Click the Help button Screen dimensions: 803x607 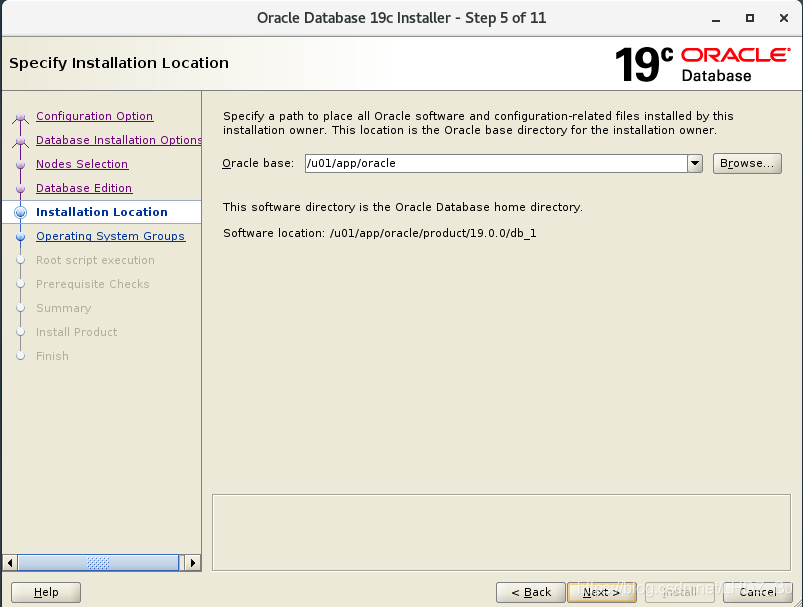(x=45, y=592)
